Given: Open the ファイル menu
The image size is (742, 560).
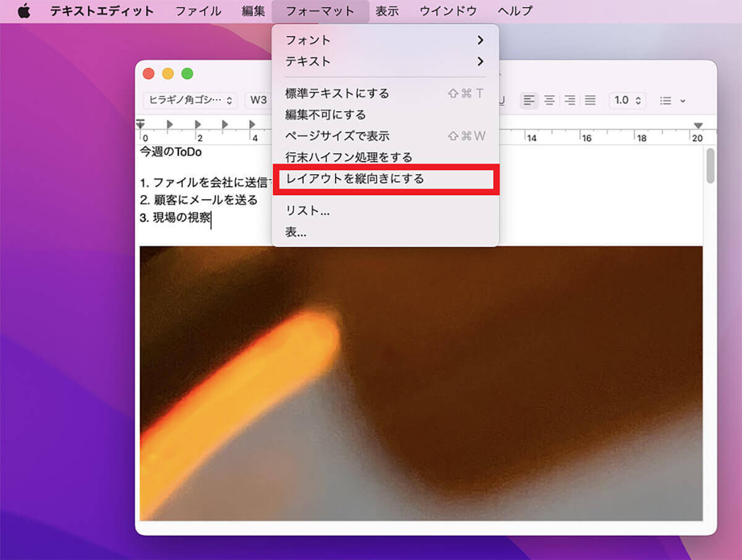Looking at the screenshot, I should click(x=198, y=11).
